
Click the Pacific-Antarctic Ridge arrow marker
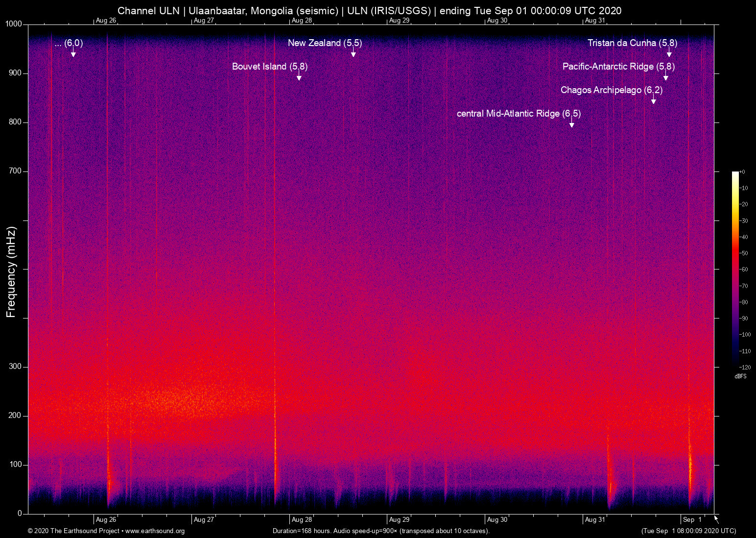point(665,77)
